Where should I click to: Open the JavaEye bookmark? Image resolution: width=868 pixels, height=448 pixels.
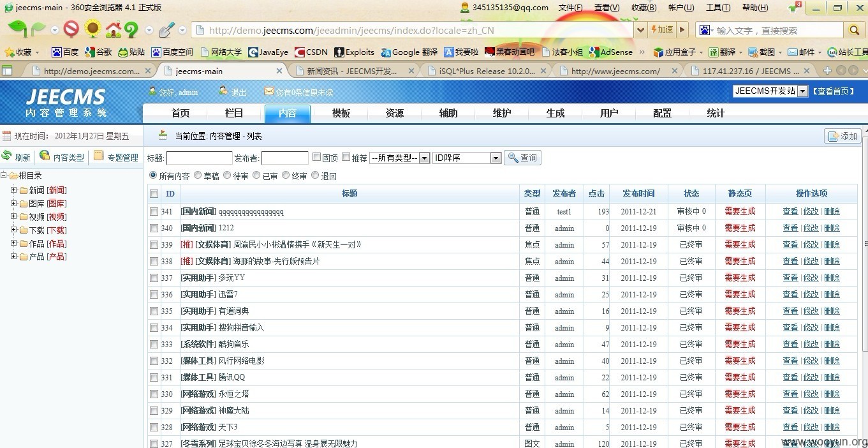(x=268, y=52)
